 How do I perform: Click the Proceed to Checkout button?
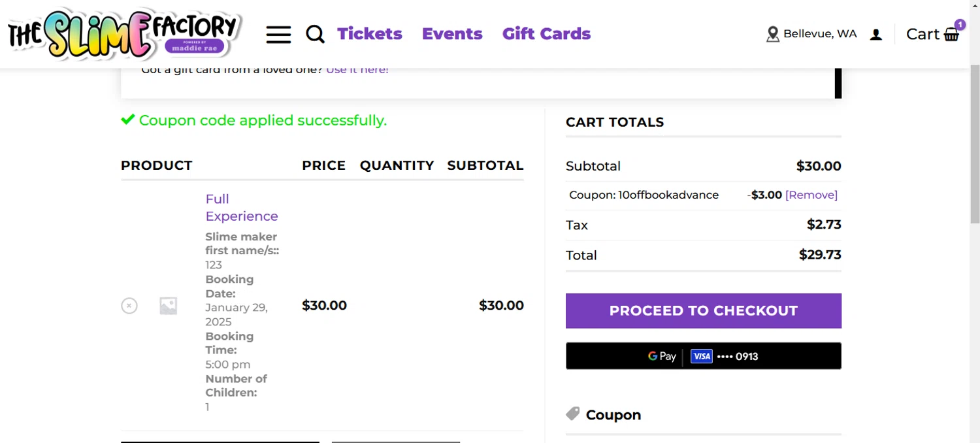pos(704,311)
